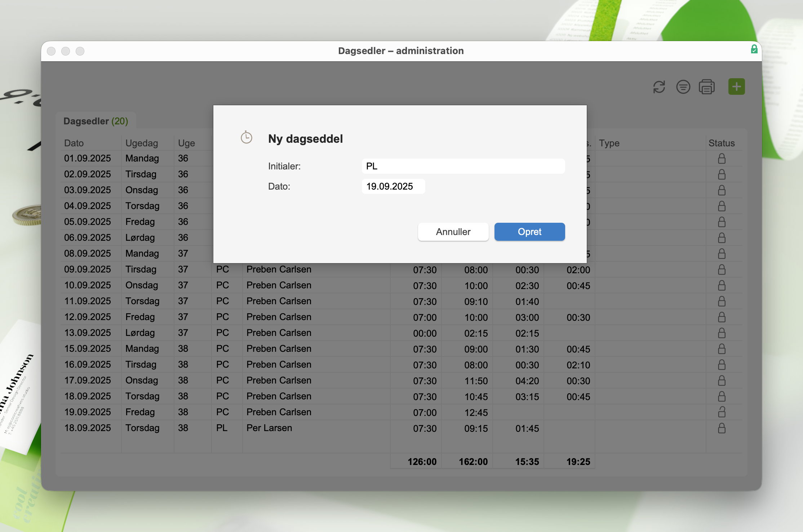The image size is (803, 532).
Task: Toggle lock status for 01.09.2025 row
Action: pyautogui.click(x=722, y=159)
